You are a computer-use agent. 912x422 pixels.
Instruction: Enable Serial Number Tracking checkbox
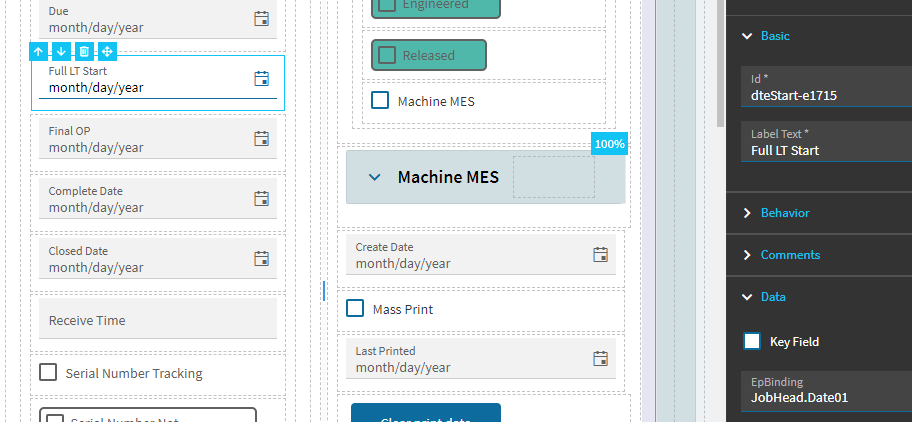click(x=48, y=373)
